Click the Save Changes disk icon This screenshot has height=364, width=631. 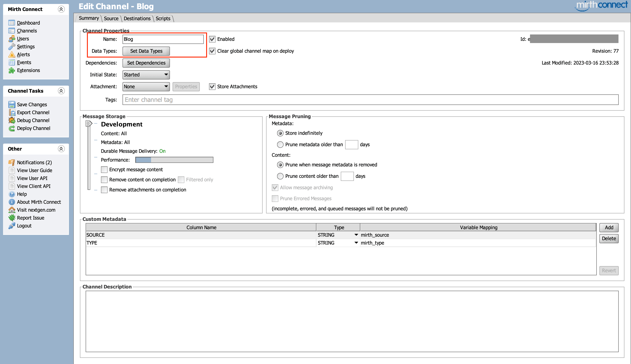[x=11, y=105]
